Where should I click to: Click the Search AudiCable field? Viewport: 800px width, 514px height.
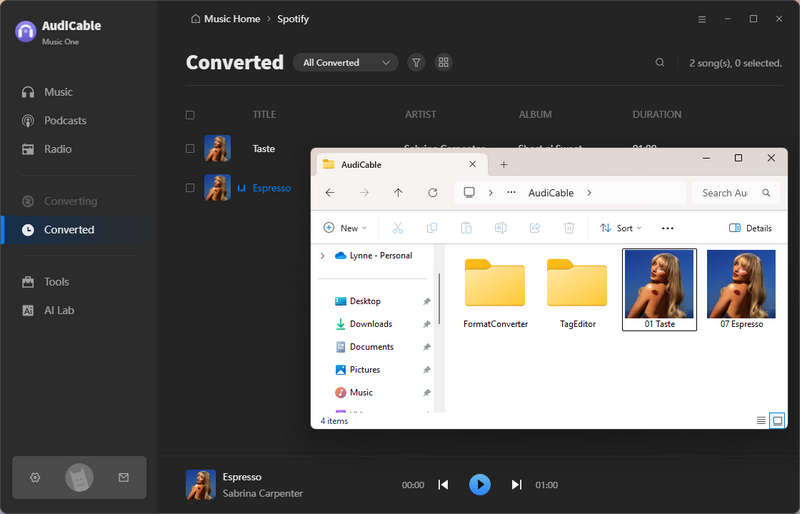point(735,193)
